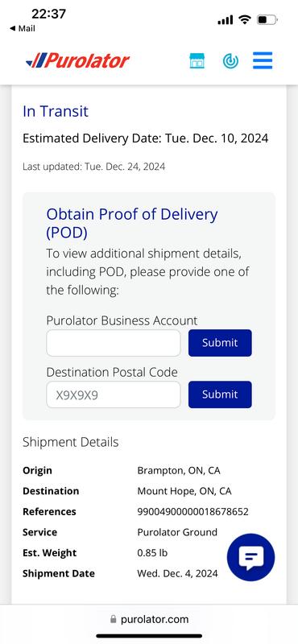Tap the 22:37 clock in status bar

(x=48, y=14)
